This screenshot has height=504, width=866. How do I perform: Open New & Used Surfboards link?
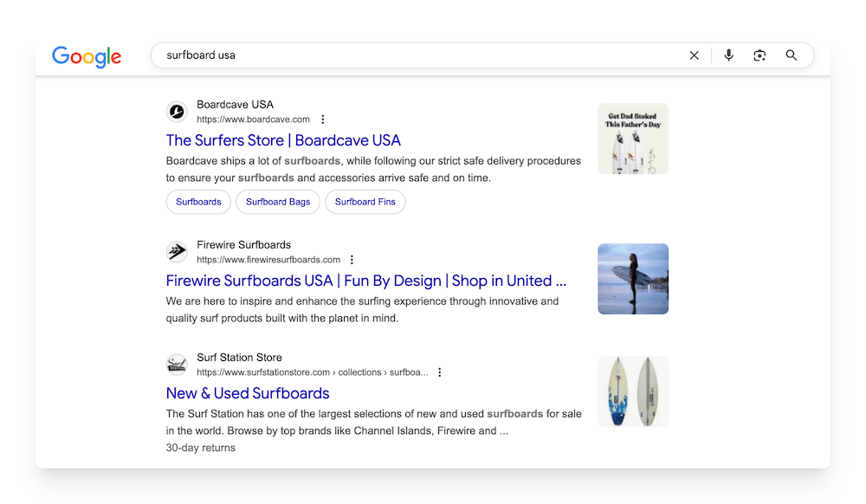(248, 393)
